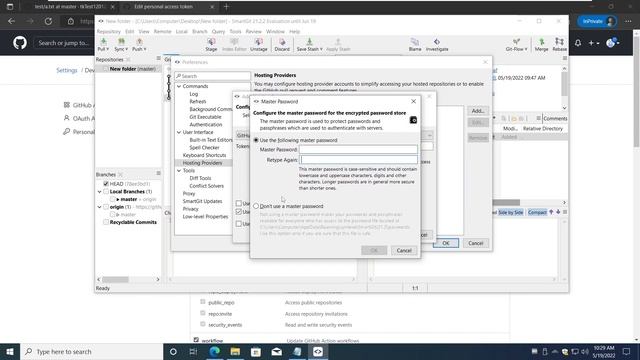Click the GitHub logo in the browser page
Image resolution: width=640 pixels, height=360 pixels.
(20, 43)
